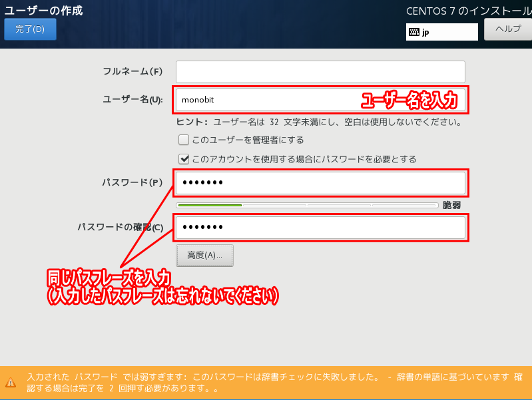
Task: Click the ユーザー名(U): label
Action: tap(133, 99)
